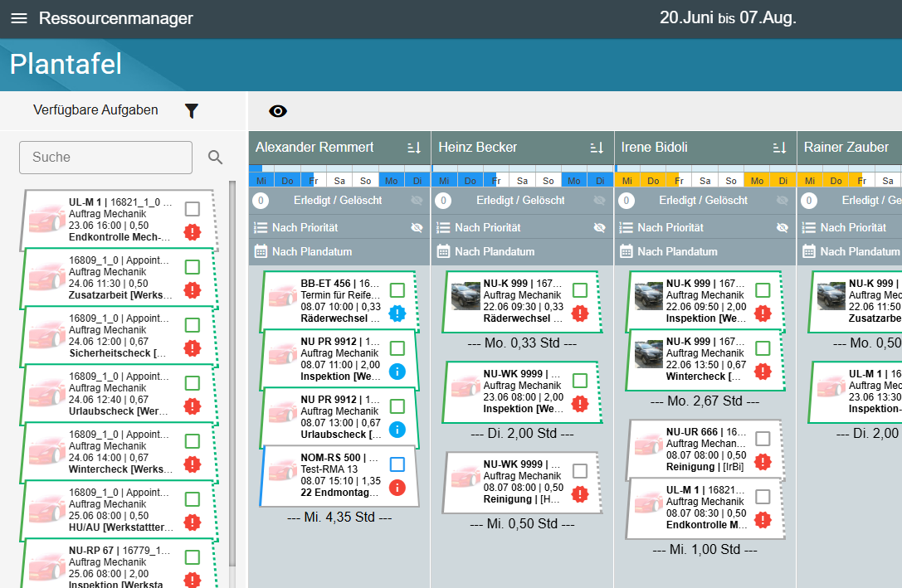The width and height of the screenshot is (902, 588).
Task: Click blue info icon on NU PR 9912 Inspektion
Action: tap(397, 372)
